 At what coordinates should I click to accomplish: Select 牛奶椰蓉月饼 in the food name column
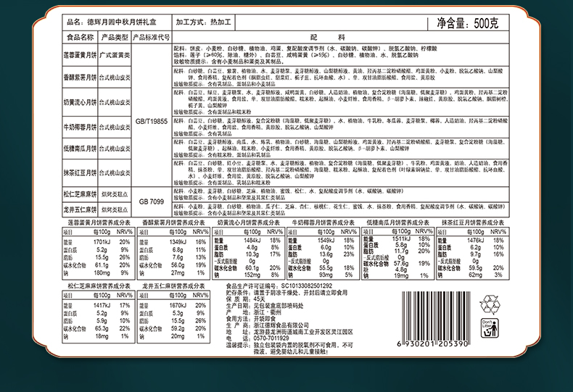click(x=80, y=127)
